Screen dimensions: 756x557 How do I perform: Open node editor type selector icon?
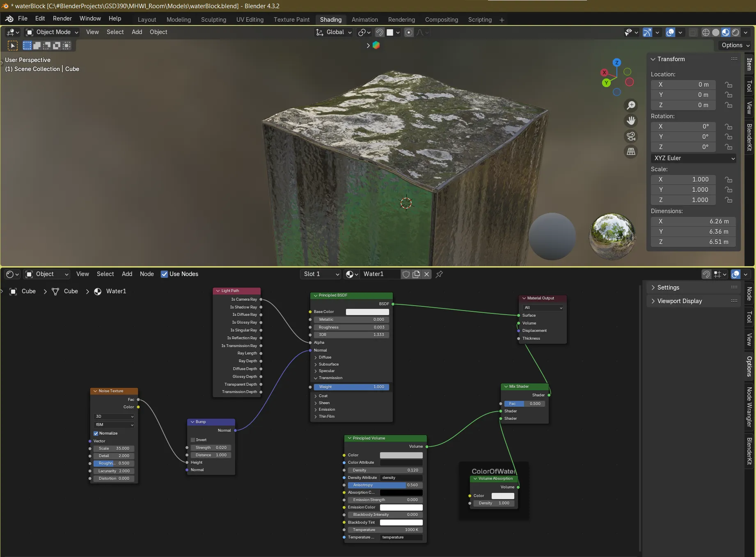(x=13, y=274)
